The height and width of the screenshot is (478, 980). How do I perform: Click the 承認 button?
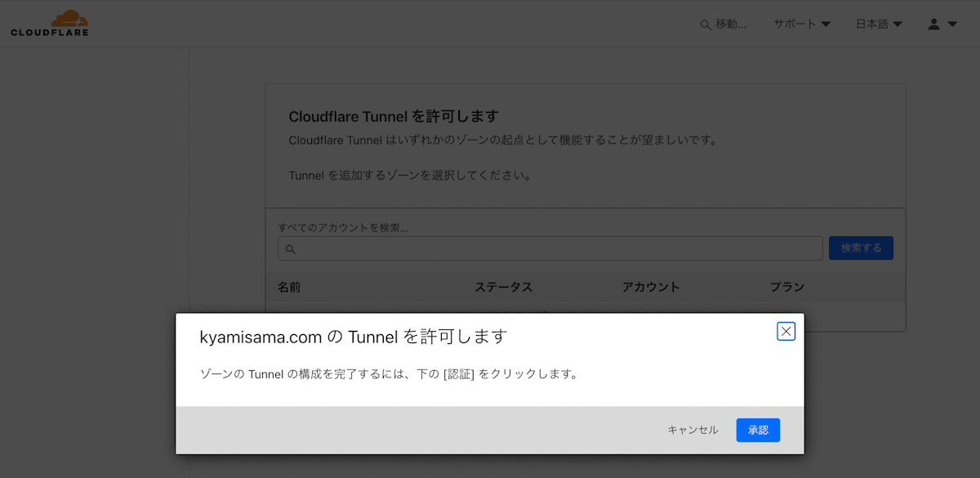758,430
